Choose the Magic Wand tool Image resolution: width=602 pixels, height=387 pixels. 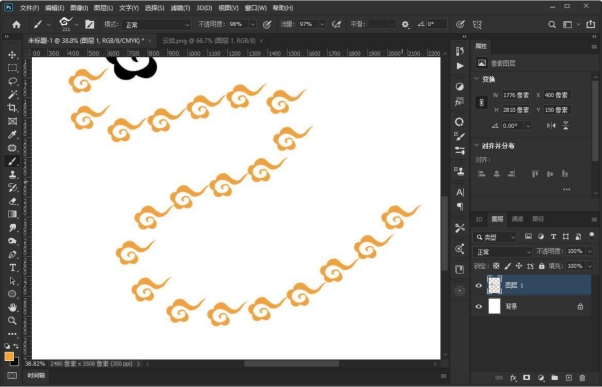pos(12,94)
